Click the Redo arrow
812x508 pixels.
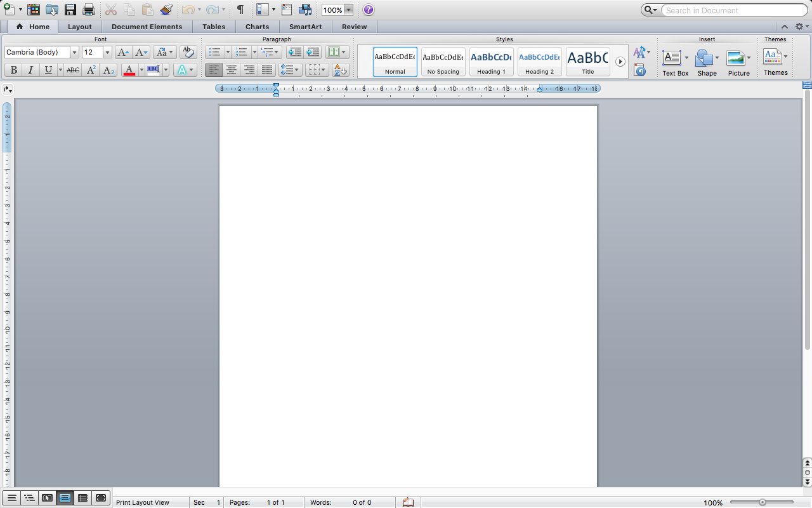tap(213, 10)
